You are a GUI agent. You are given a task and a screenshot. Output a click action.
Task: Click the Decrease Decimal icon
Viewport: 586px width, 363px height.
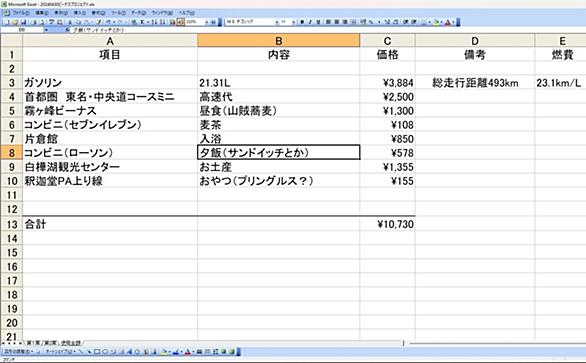(396, 22)
